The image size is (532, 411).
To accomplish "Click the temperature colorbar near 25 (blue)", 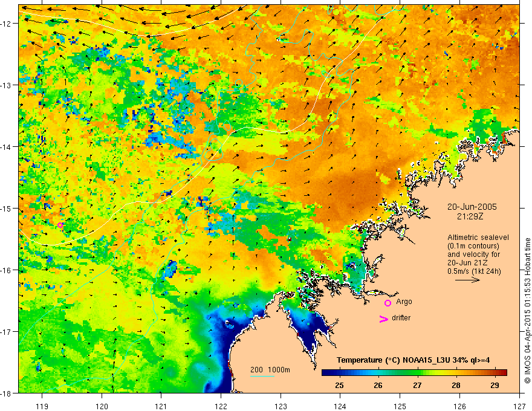I will [x=339, y=373].
